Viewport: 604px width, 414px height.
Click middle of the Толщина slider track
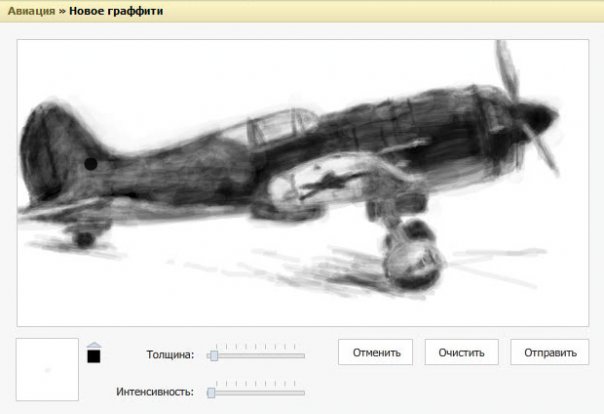click(x=257, y=355)
